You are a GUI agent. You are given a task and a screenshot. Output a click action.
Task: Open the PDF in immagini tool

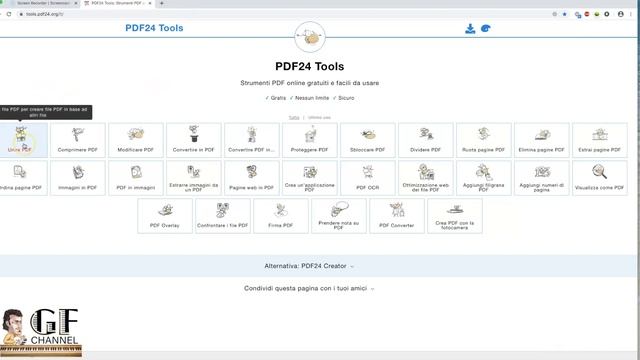click(136, 178)
